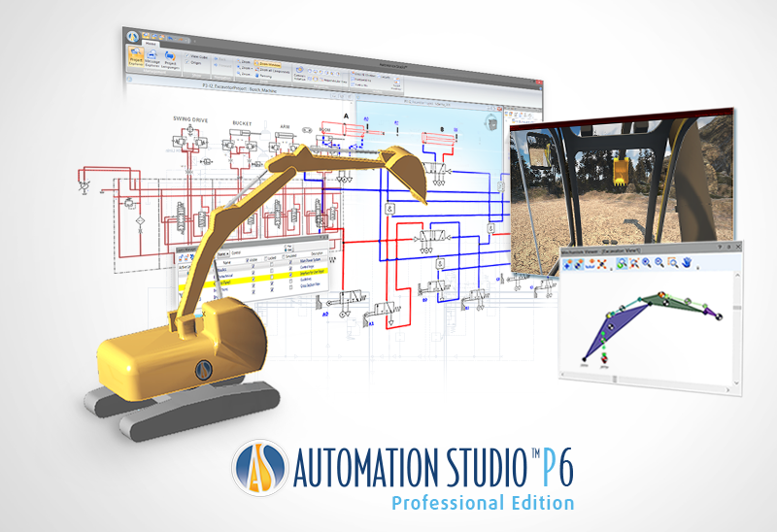Screen dimensions: 777x532
Task: Open the Message Explorer from the ribbon
Action: click(x=152, y=59)
